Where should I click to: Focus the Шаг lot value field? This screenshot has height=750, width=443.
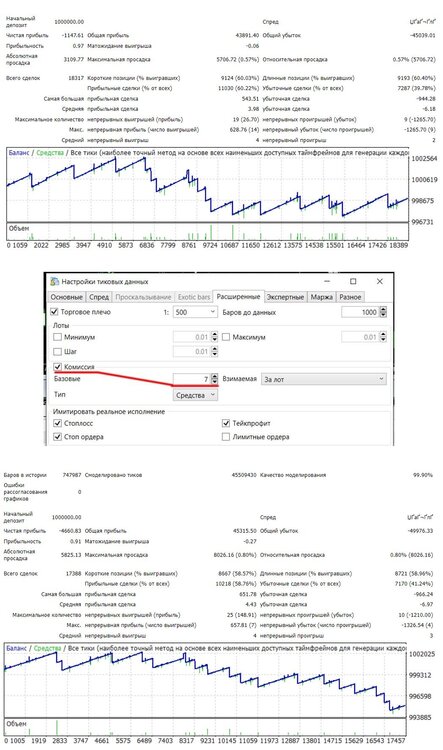click(192, 352)
